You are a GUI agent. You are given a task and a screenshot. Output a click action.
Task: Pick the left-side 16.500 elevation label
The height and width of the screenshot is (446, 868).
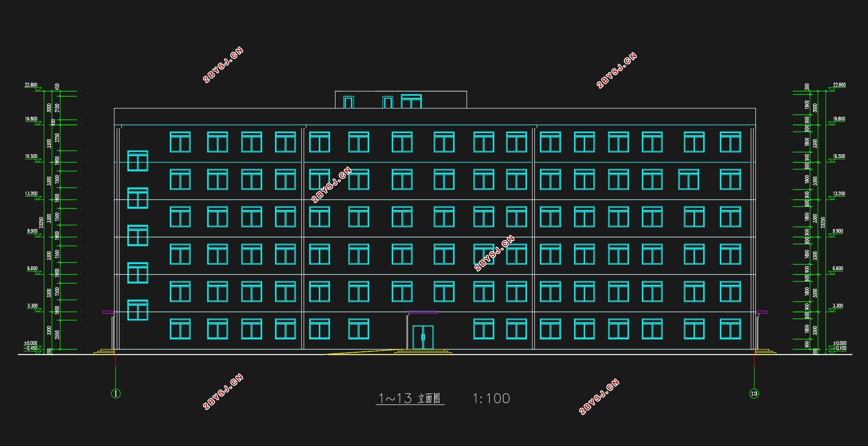coord(31,156)
